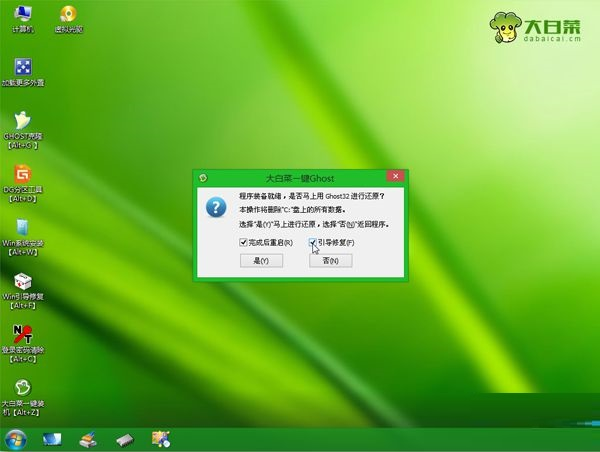Screen dimensions: 600x452
Task: Open 大白菜一键装机 [Alt+Z] desktop icon
Action: click(22, 390)
